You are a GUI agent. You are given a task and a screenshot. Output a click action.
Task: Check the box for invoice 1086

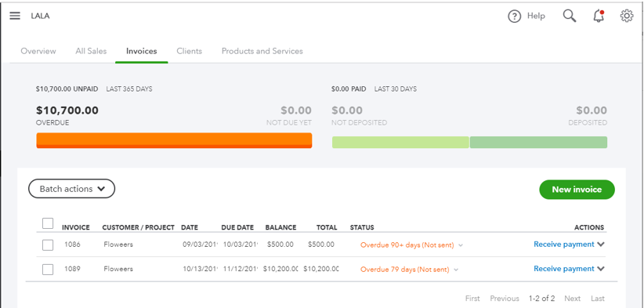pos(48,245)
